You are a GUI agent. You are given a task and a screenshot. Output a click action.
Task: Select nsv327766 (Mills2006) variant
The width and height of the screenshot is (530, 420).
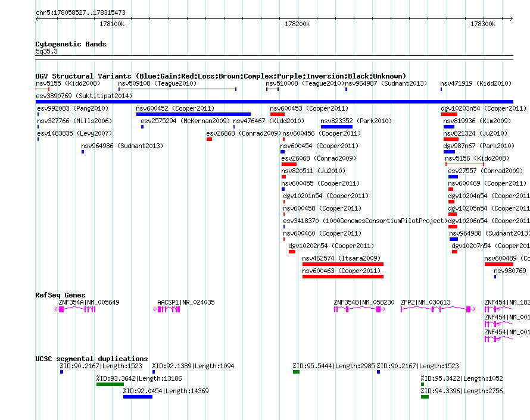pos(74,121)
